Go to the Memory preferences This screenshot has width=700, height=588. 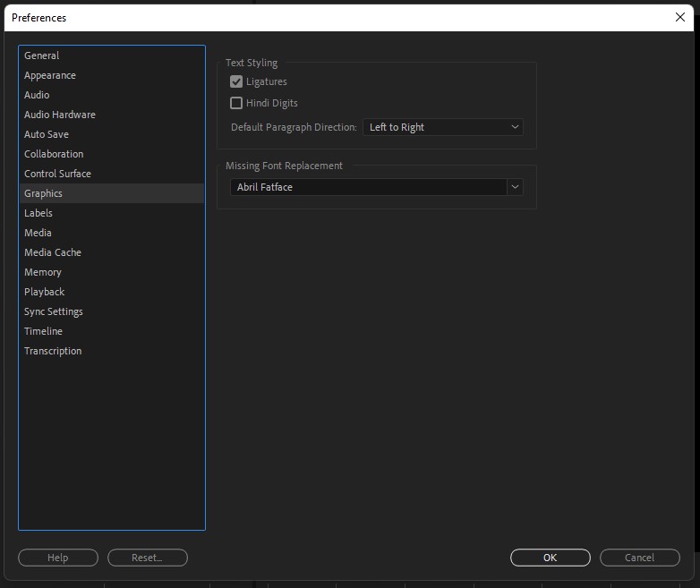click(x=111, y=271)
